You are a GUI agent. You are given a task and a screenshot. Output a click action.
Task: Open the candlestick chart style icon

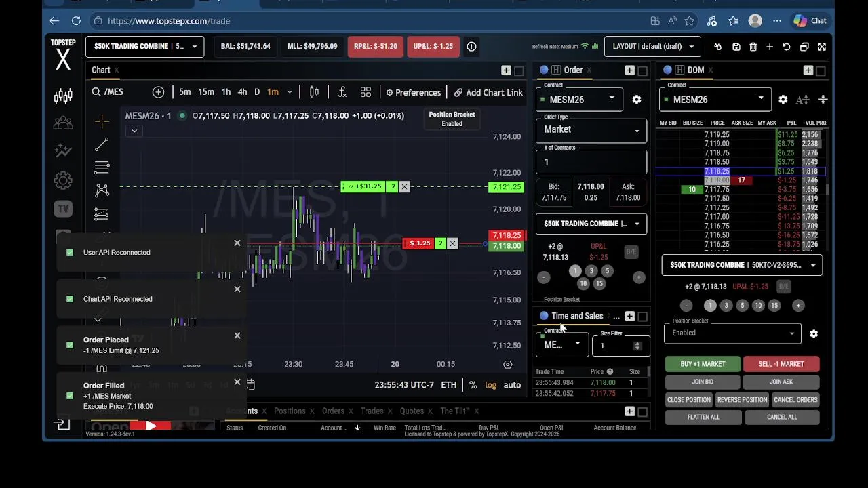coord(314,92)
